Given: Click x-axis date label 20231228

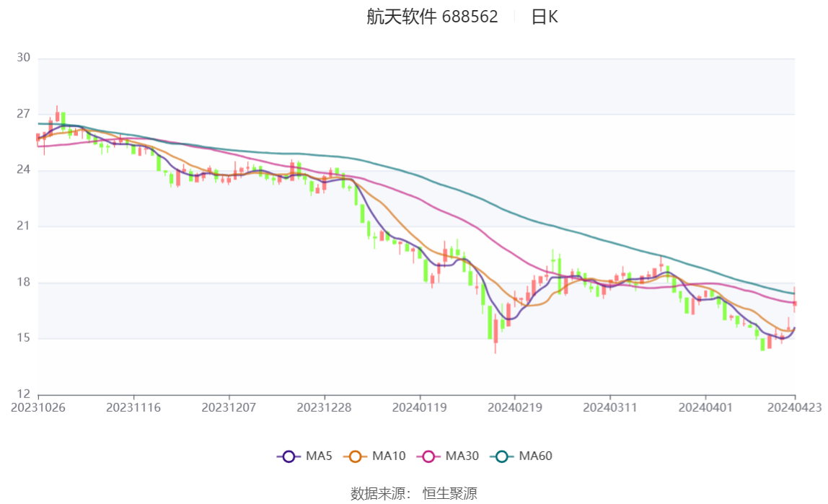Looking at the screenshot, I should click(x=325, y=408).
